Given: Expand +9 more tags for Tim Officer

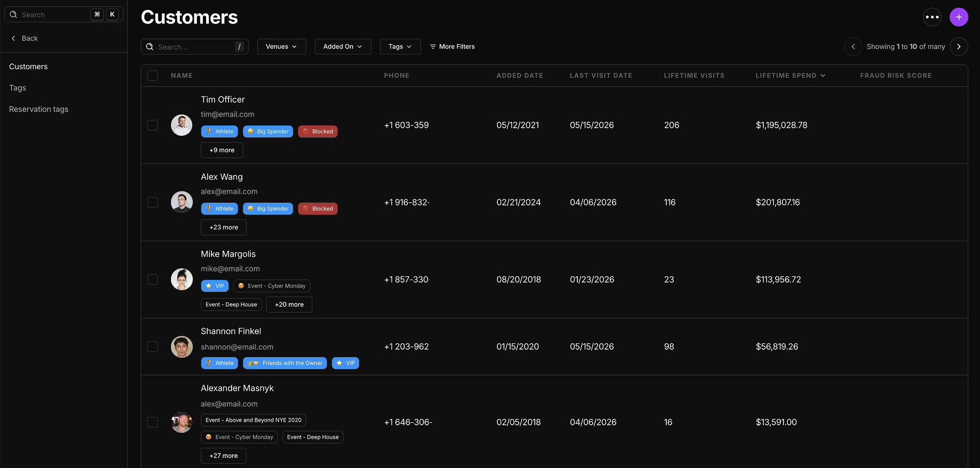Looking at the screenshot, I should tap(222, 150).
